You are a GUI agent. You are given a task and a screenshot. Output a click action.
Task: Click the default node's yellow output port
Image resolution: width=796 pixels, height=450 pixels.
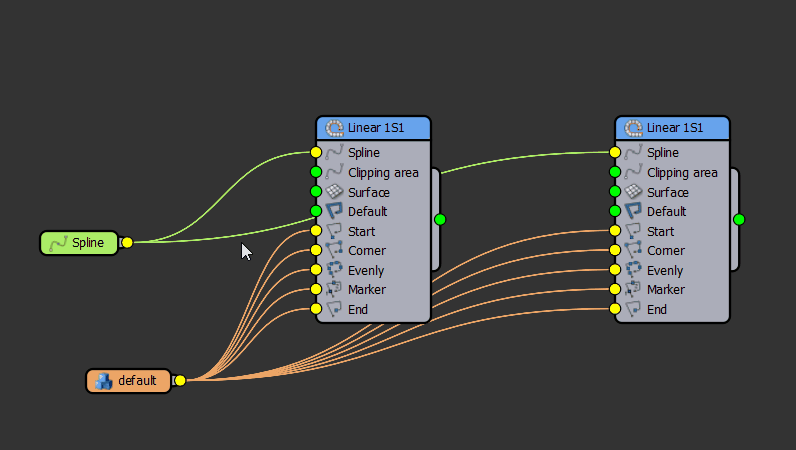(180, 380)
